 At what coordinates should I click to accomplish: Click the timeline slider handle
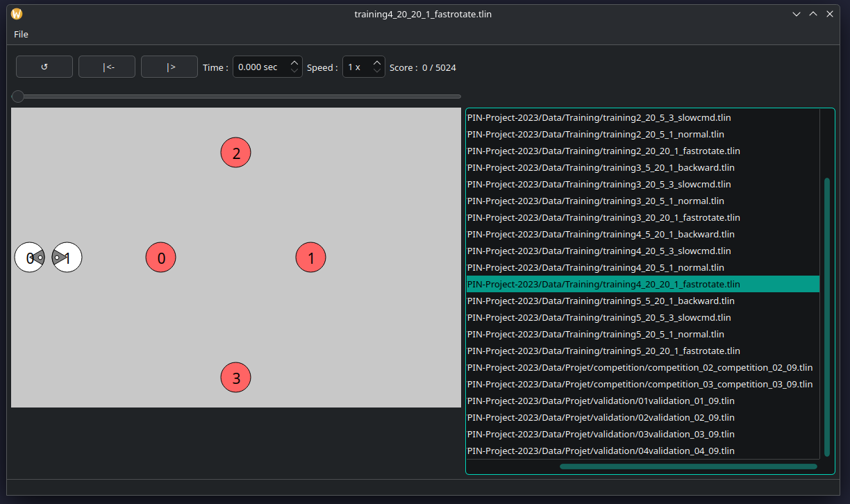click(x=18, y=96)
